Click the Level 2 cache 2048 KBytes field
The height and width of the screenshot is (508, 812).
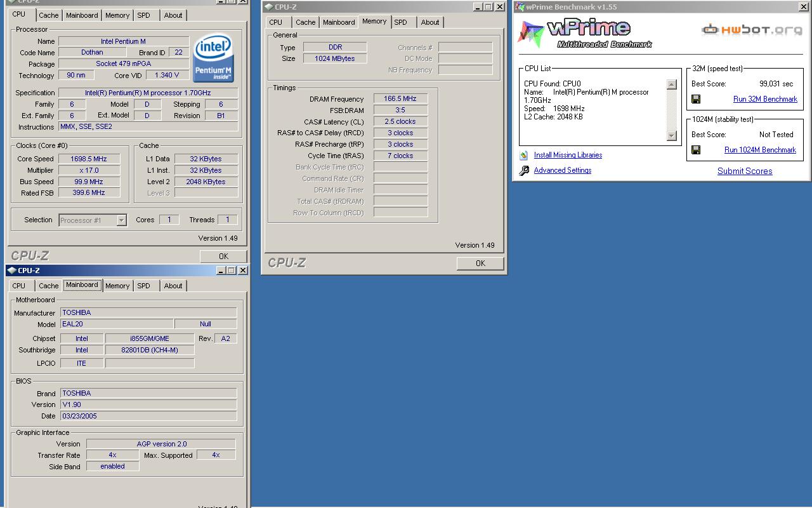(x=206, y=182)
